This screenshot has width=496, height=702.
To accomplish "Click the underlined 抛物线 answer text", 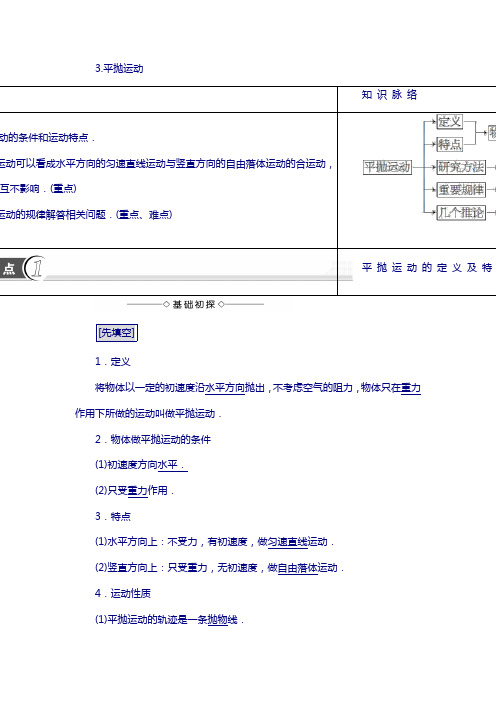I will point(222,620).
